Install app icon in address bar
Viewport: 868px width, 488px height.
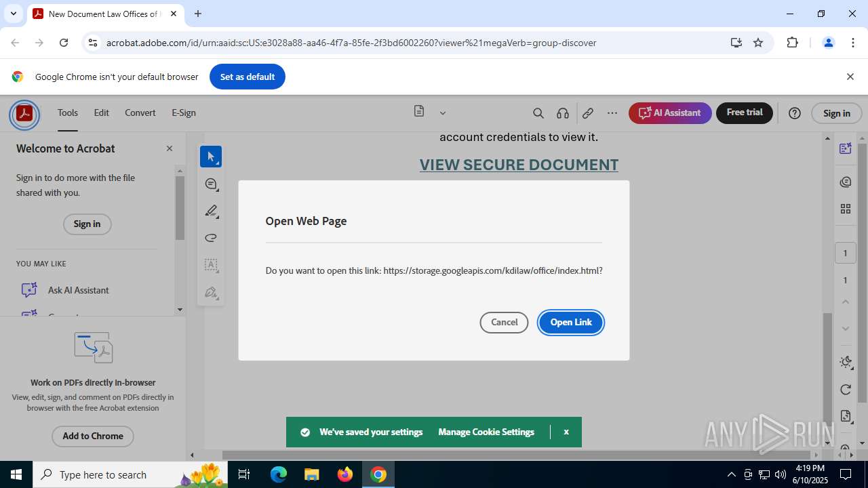(x=736, y=43)
